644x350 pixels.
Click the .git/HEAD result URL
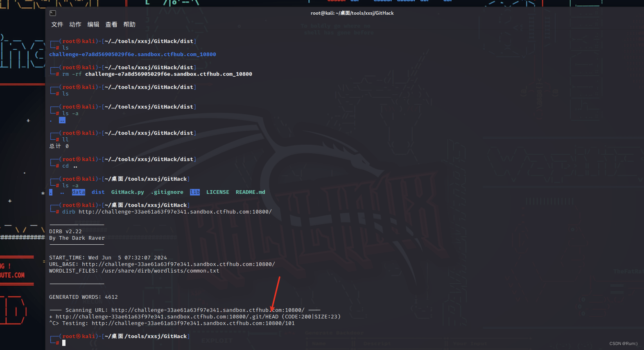(x=167, y=317)
